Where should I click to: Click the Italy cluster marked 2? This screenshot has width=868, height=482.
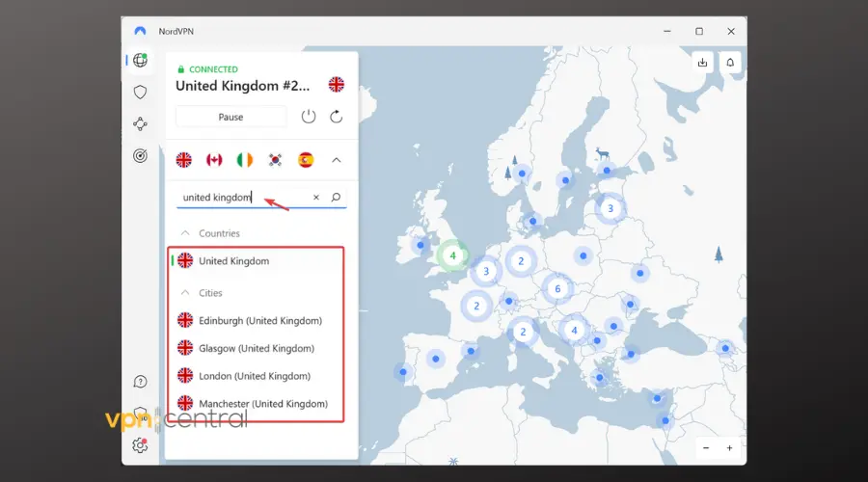click(523, 332)
